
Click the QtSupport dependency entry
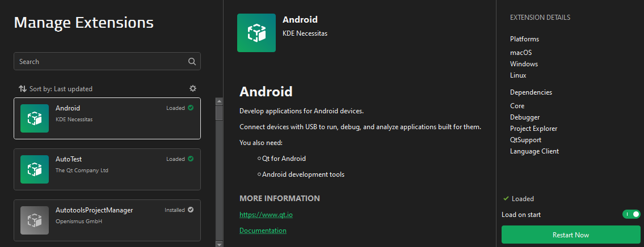[x=527, y=140]
